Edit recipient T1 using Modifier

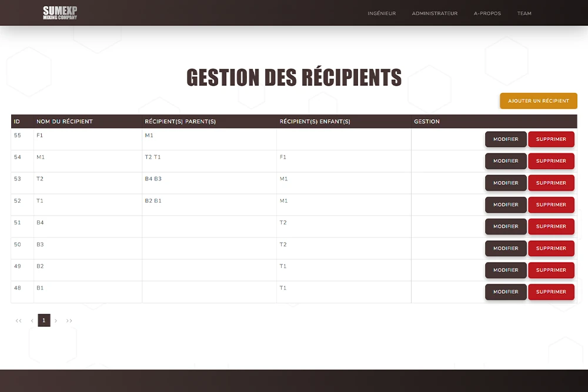[506, 205]
